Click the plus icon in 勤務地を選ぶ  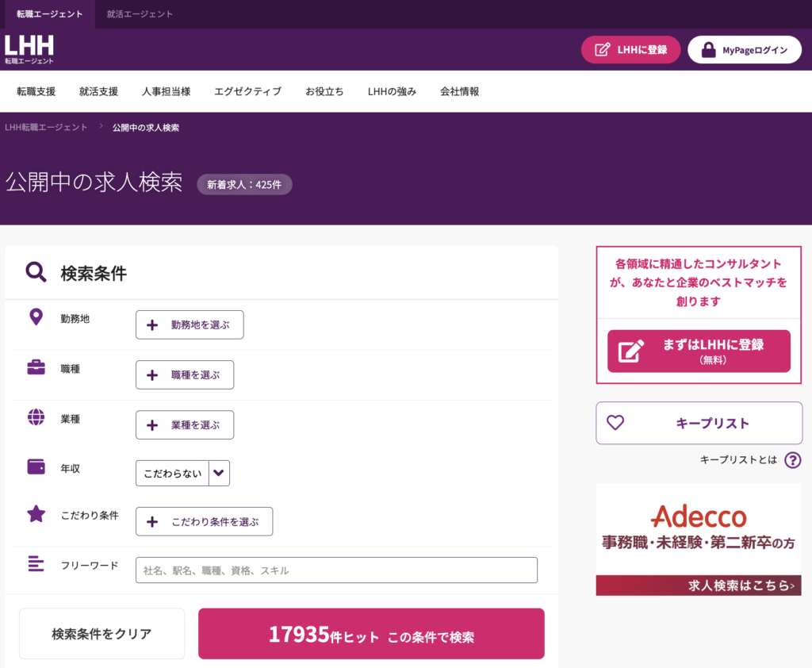coord(152,325)
